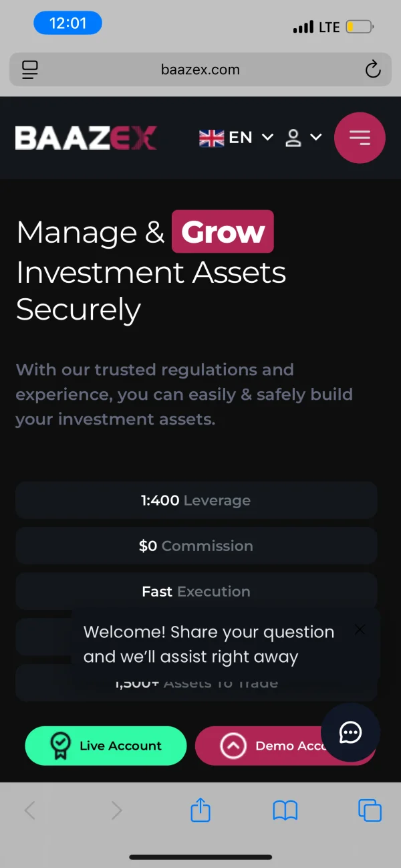Tap the baazex.com address bar
The width and height of the screenshot is (401, 868).
pyautogui.click(x=200, y=70)
